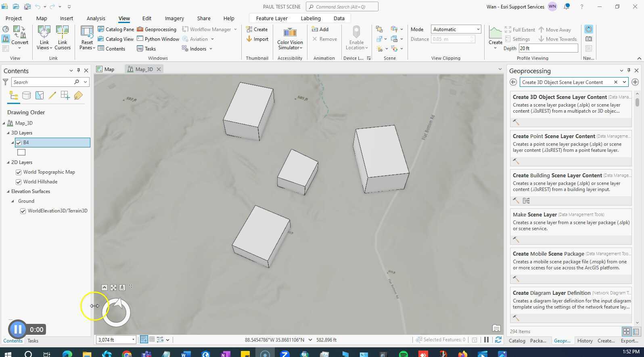Switch to the History pane tab
Image resolution: width=644 pixels, height=357 pixels.
(585, 340)
